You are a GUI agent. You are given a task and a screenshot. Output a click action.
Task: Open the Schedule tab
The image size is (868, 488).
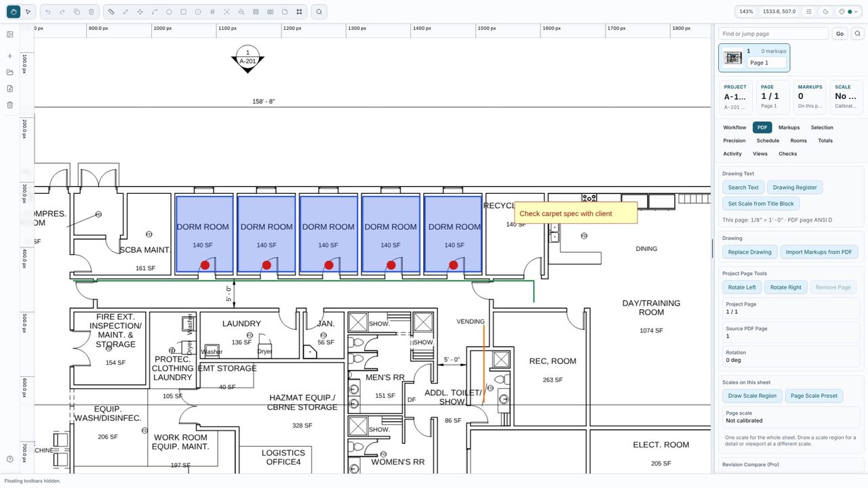point(768,140)
